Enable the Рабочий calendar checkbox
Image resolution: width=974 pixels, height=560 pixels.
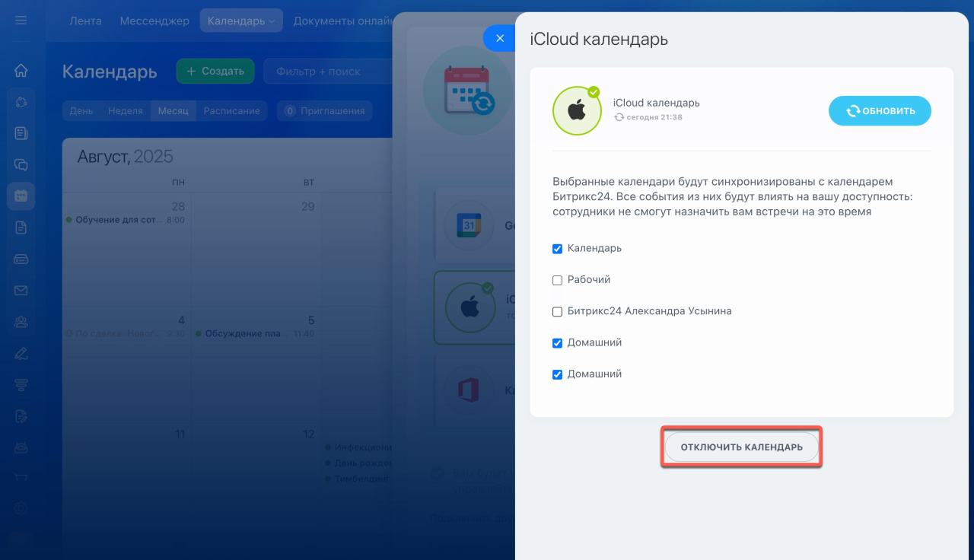click(x=557, y=280)
